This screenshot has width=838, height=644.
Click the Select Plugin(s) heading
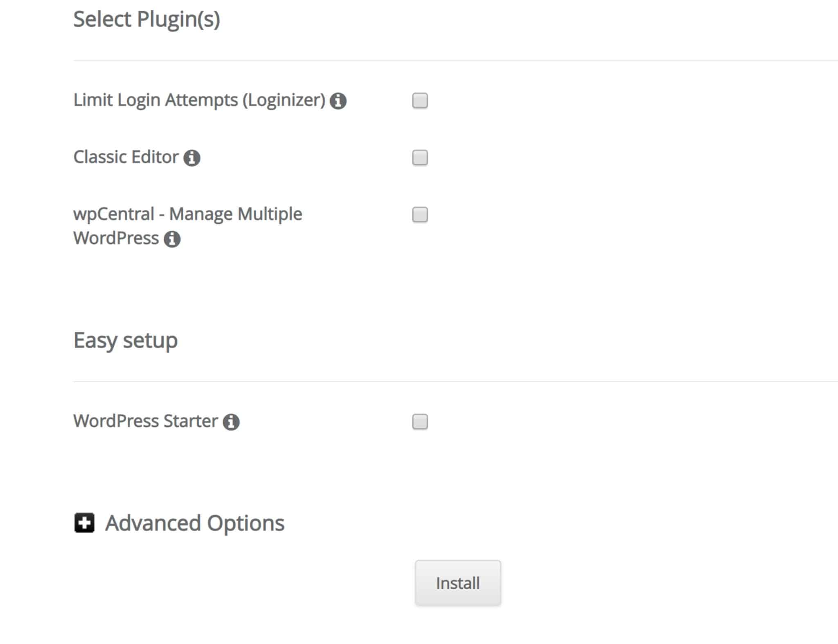[x=146, y=19]
